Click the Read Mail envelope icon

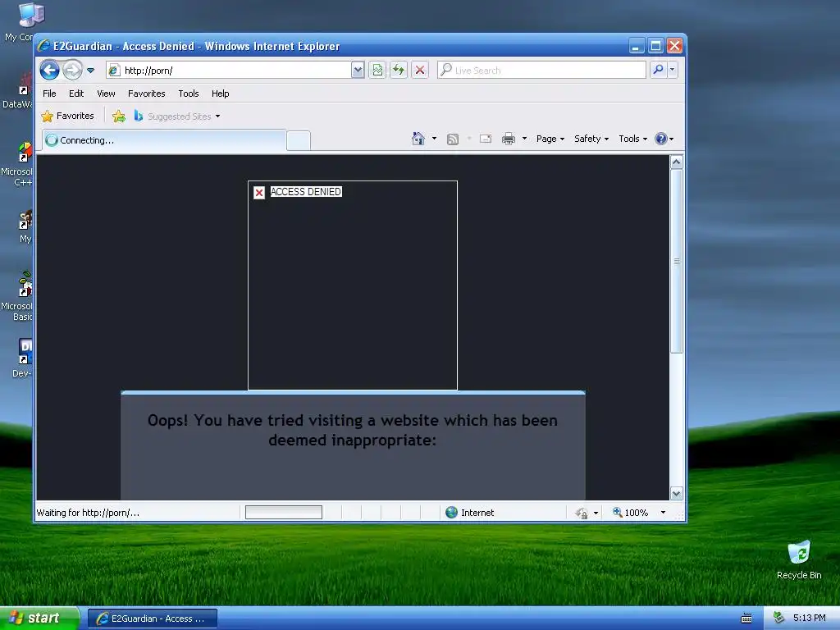click(486, 139)
